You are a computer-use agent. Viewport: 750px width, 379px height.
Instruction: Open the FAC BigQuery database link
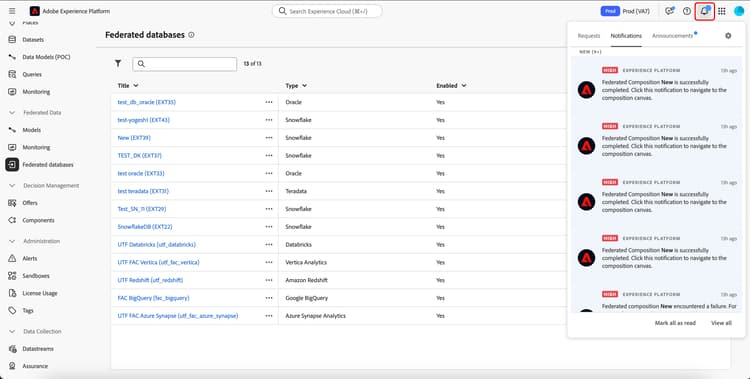tap(154, 298)
